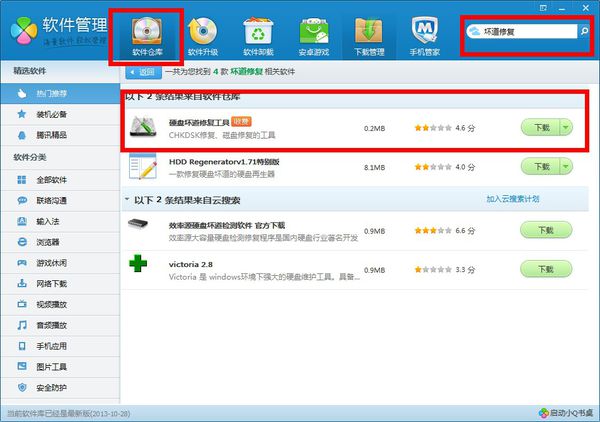The height and width of the screenshot is (422, 600).
Task: Focus the search box containing 坏道修复
Action: tap(522, 31)
